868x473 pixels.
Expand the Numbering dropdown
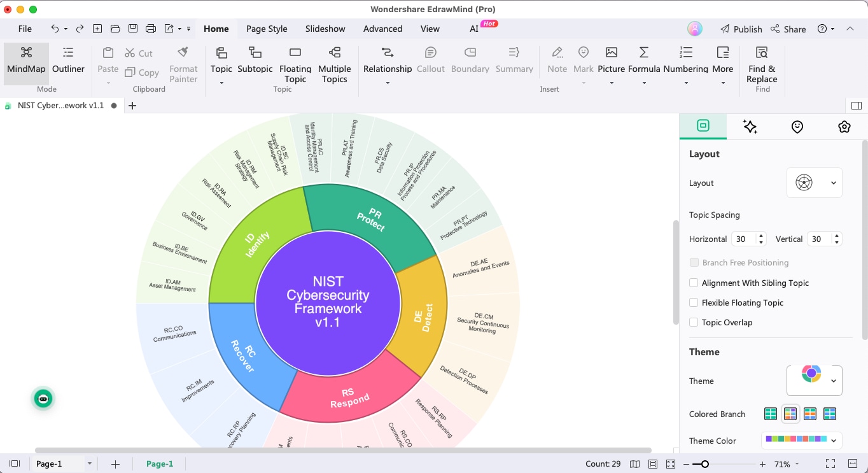(685, 83)
